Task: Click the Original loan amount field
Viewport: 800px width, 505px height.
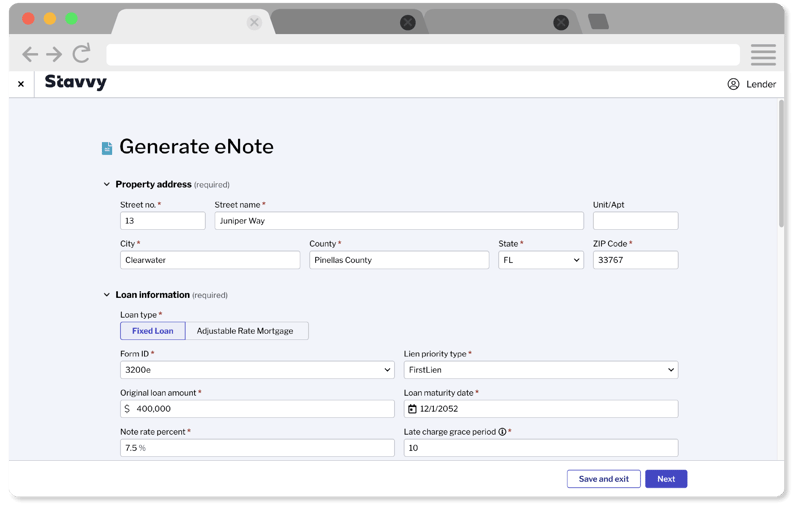Action: [x=257, y=409]
